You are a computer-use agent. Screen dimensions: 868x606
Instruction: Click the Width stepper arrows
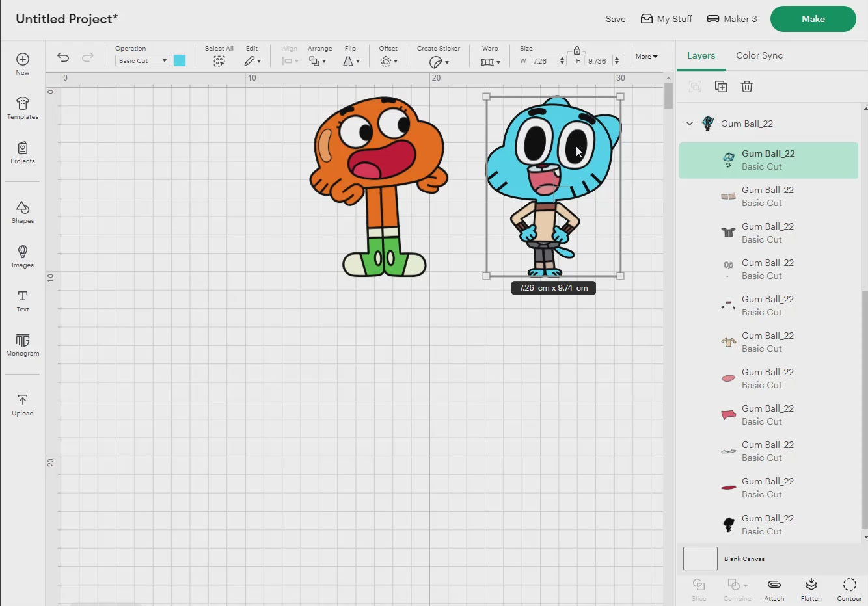[562, 61]
